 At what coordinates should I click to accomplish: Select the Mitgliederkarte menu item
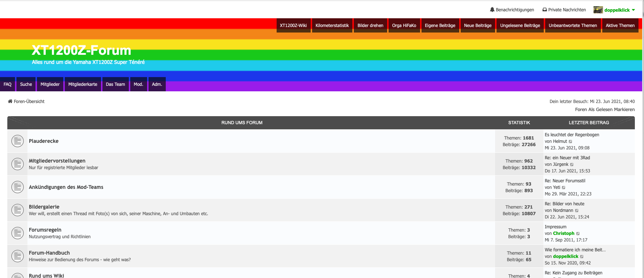click(x=83, y=84)
